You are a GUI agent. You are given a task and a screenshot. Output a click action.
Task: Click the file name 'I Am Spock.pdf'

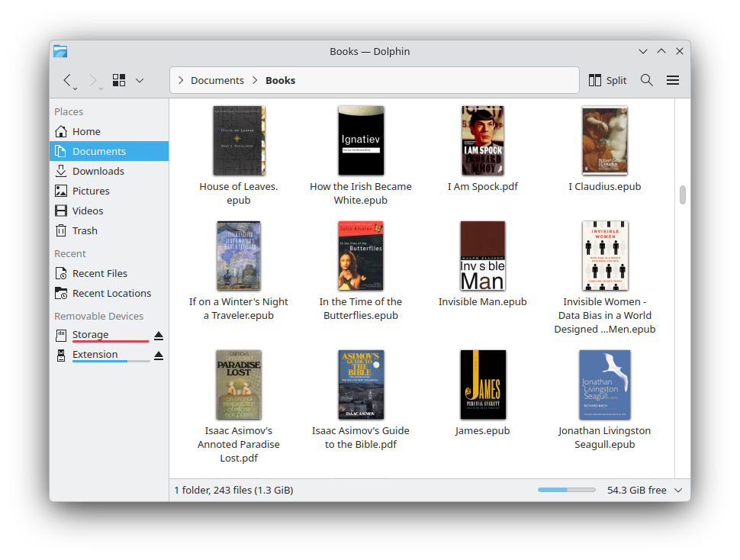pos(483,187)
